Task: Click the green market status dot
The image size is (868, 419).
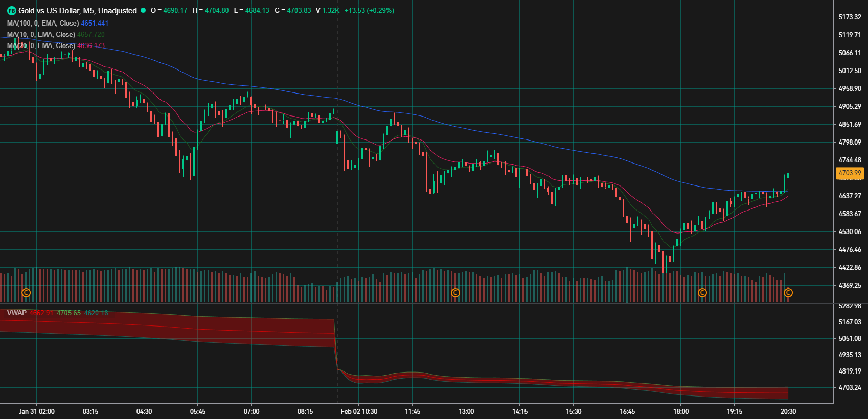Action: (x=143, y=10)
